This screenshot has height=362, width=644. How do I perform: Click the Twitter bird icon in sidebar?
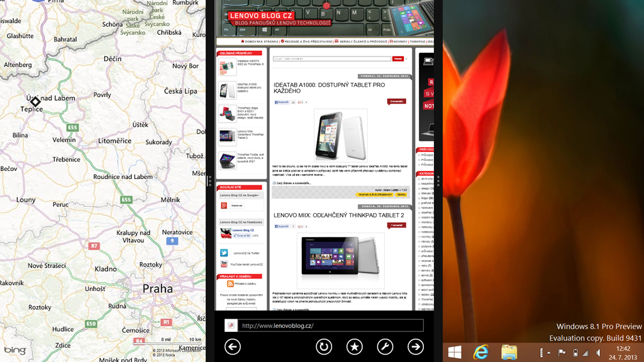(224, 253)
